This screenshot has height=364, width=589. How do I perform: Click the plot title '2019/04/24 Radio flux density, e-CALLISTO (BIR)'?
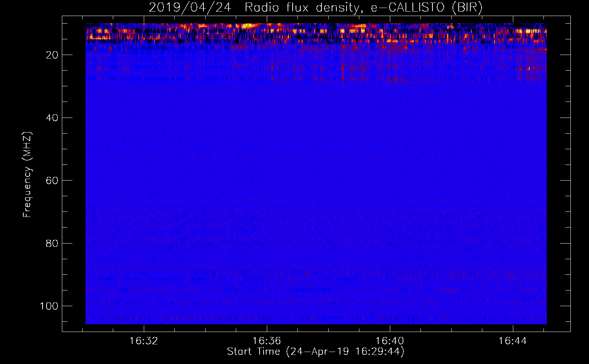[x=316, y=8]
